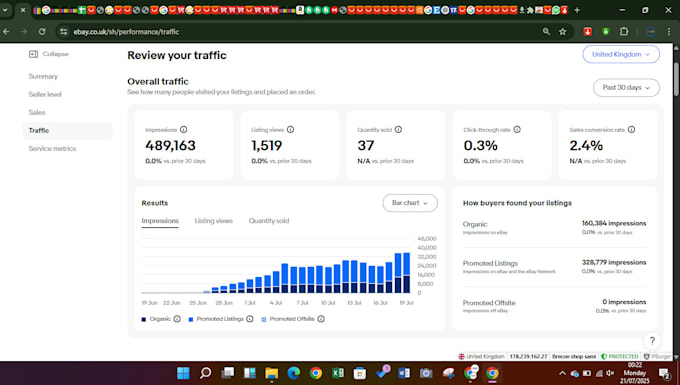
Task: Click Organic legend color square
Action: click(144, 320)
